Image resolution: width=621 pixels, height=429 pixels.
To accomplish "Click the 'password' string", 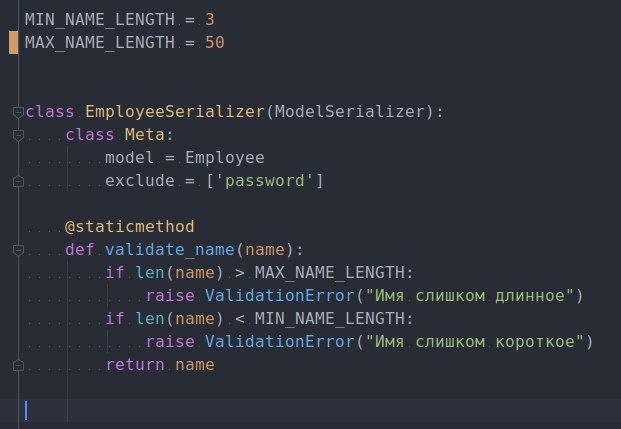I will pos(265,181).
